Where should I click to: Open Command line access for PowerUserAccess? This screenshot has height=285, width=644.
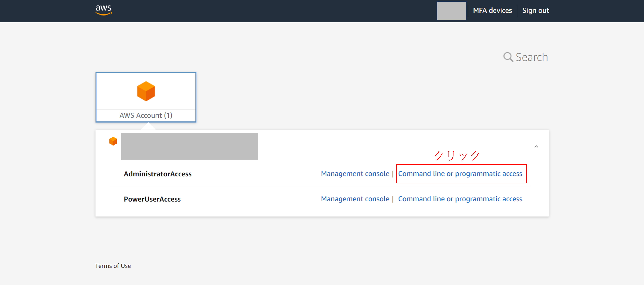click(460, 199)
